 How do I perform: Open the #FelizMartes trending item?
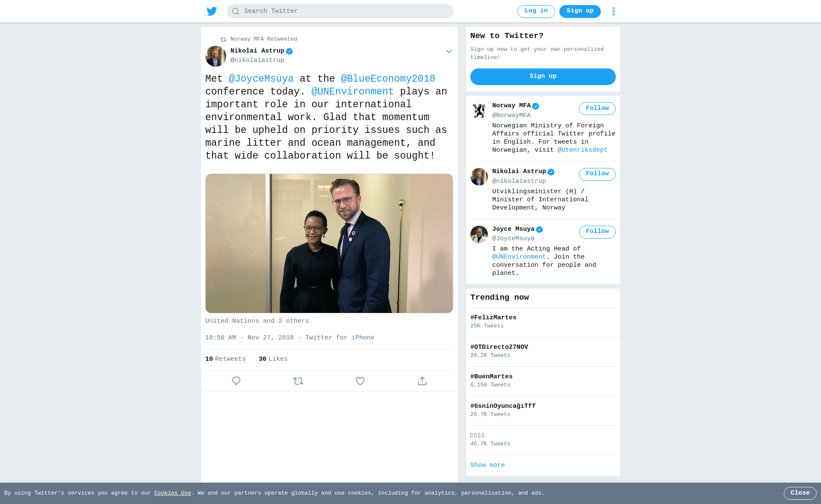pos(543,322)
